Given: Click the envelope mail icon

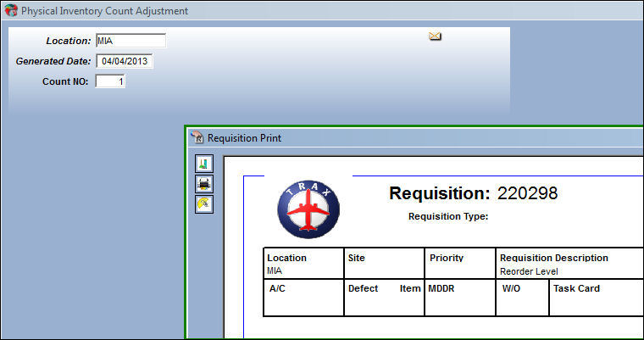Looking at the screenshot, I should tap(435, 36).
